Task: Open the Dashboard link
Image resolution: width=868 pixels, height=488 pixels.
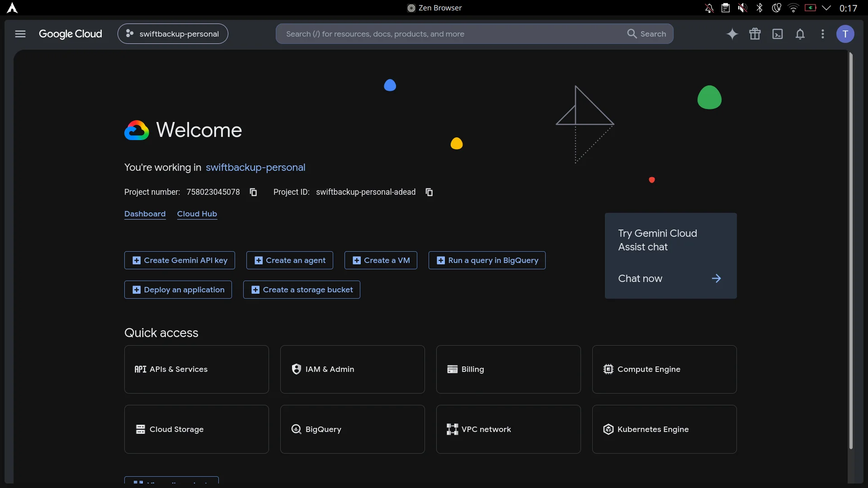Action: (x=145, y=214)
